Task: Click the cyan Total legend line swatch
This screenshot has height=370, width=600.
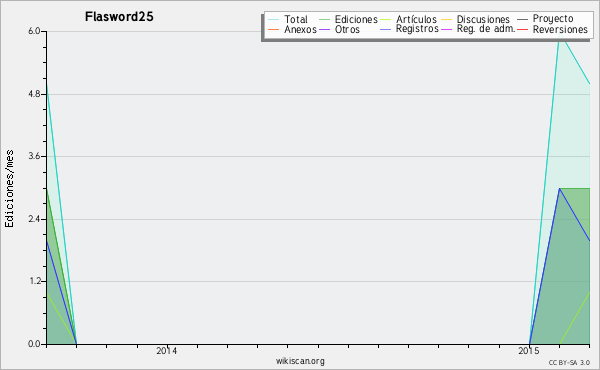Action: click(x=274, y=20)
